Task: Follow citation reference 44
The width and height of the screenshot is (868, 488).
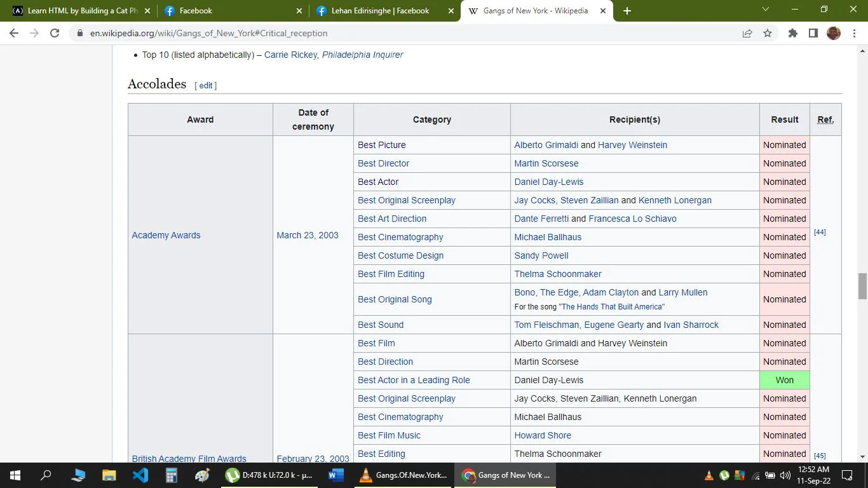Action: pyautogui.click(x=820, y=232)
